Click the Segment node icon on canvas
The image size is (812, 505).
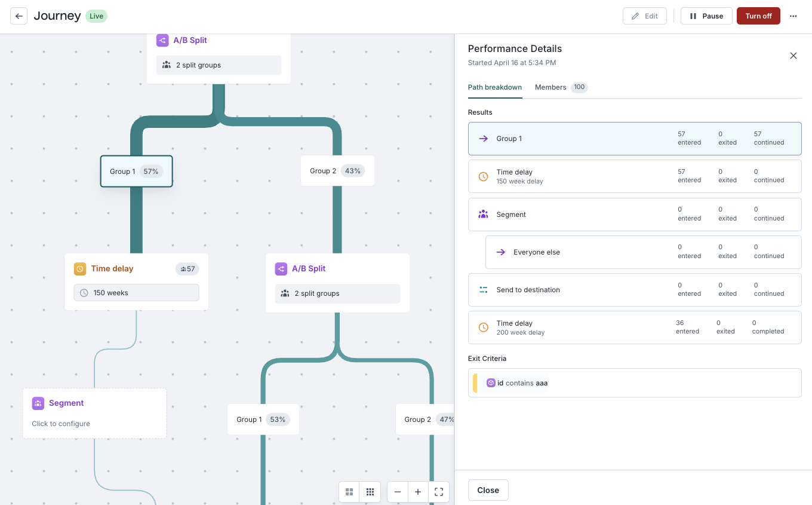(38, 403)
